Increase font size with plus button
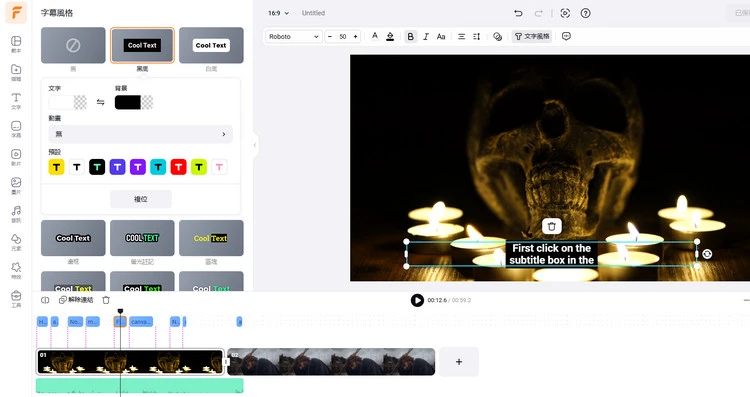 [x=355, y=36]
